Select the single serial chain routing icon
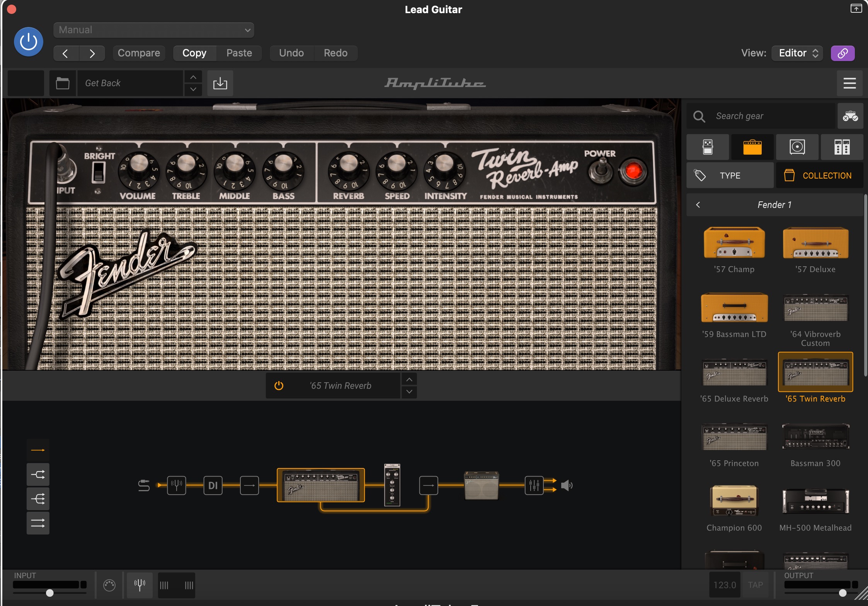The width and height of the screenshot is (868, 606). coord(38,450)
